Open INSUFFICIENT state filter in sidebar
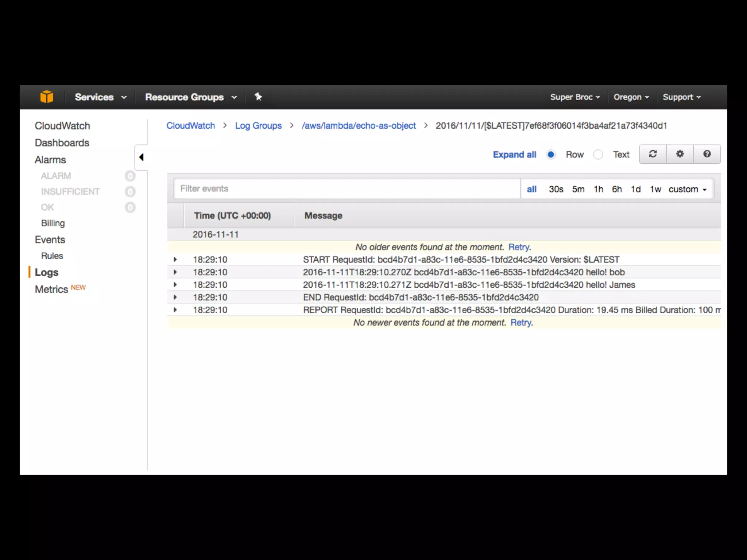The width and height of the screenshot is (747, 560). tap(70, 192)
